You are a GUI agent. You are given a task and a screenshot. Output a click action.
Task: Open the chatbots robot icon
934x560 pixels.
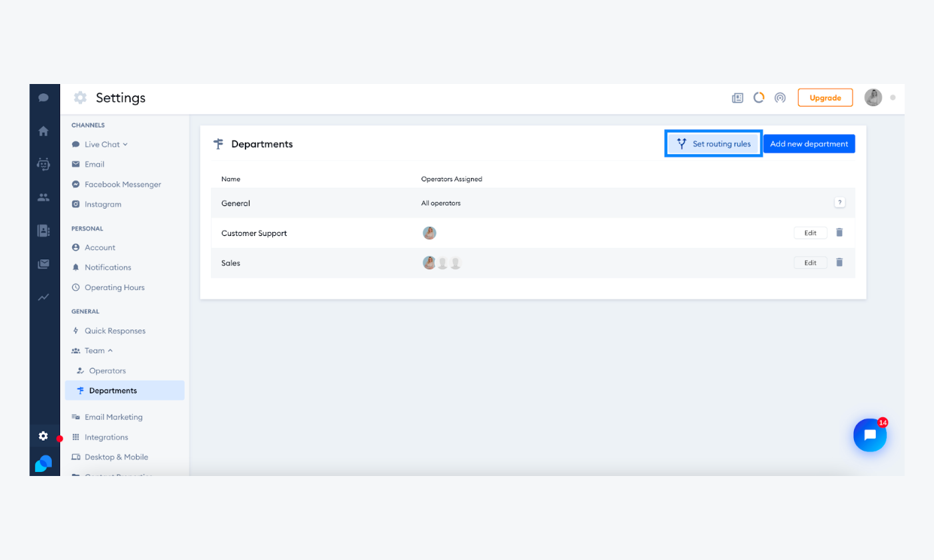43,164
